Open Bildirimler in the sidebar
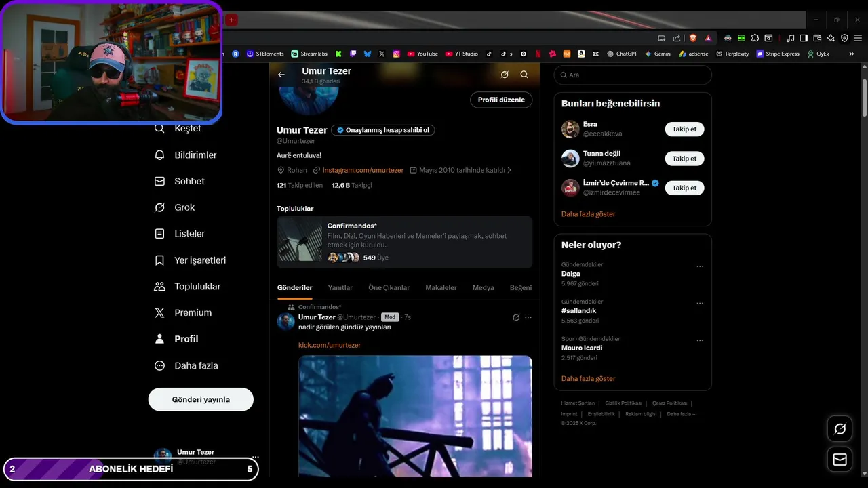The image size is (868, 488). (186, 155)
